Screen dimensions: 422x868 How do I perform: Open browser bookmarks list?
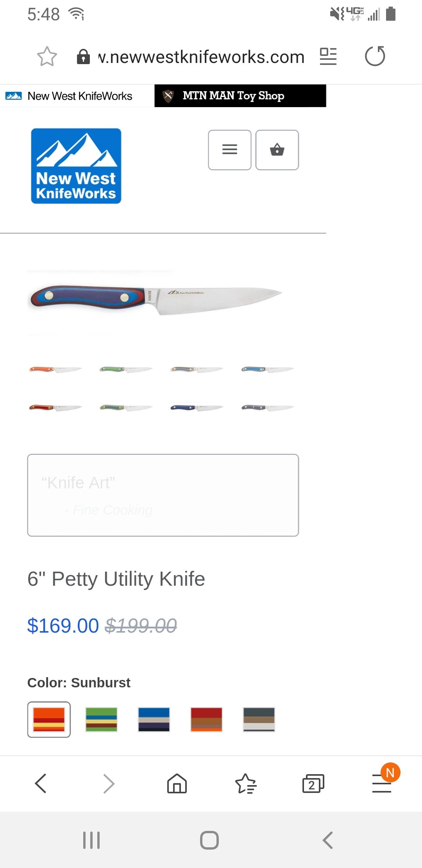(246, 784)
